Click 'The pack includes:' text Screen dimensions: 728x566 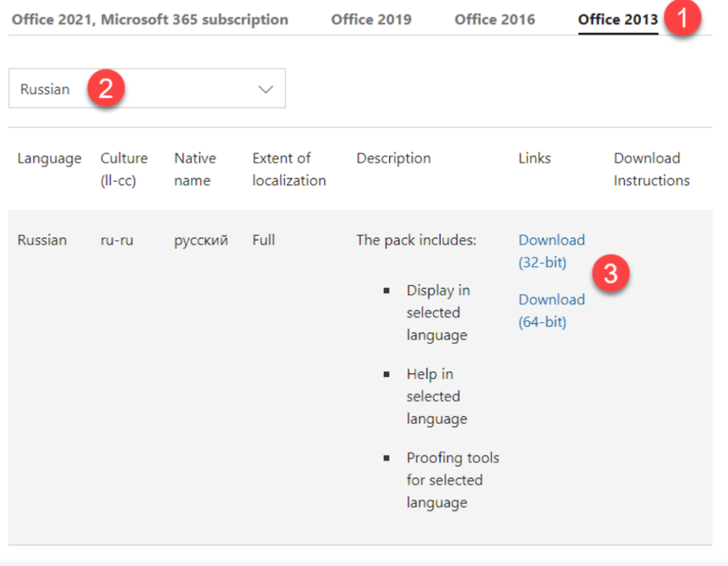[x=416, y=240]
